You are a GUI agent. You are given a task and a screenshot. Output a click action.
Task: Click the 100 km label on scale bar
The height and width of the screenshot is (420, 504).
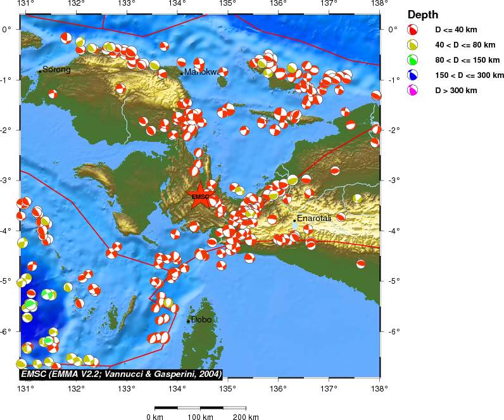point(199,417)
